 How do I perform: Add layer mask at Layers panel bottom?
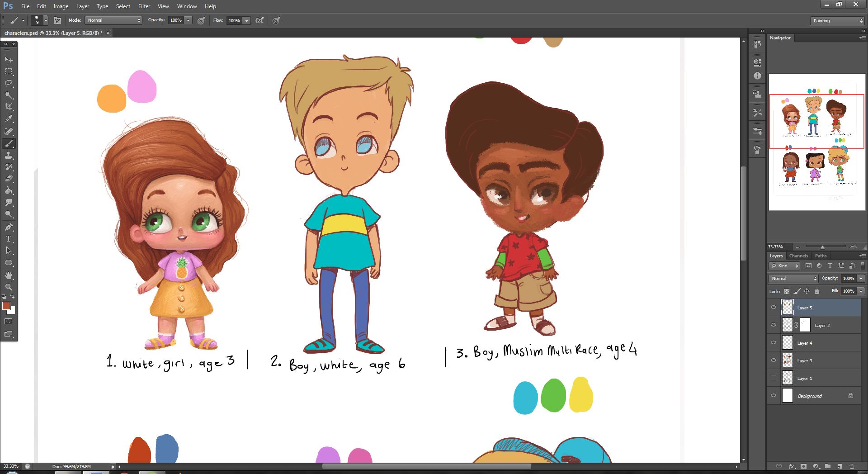[803, 466]
